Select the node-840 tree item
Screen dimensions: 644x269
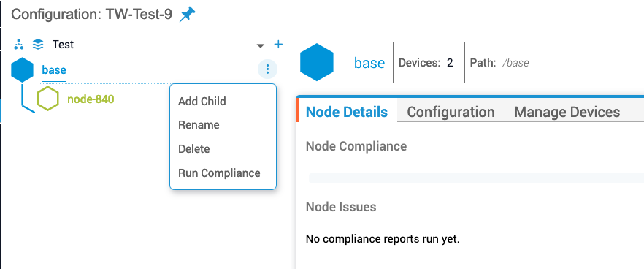coord(91,99)
